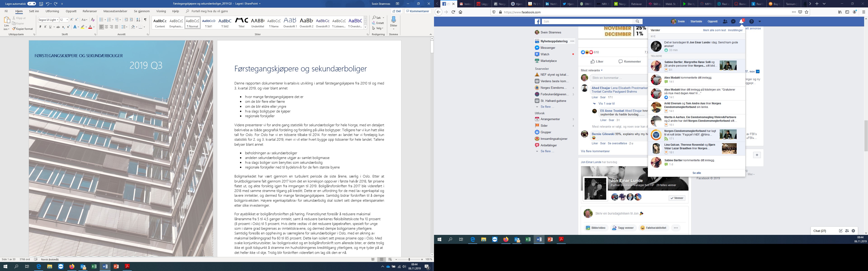Click Facebook notifications bell icon
868x271 pixels.
[x=741, y=21]
